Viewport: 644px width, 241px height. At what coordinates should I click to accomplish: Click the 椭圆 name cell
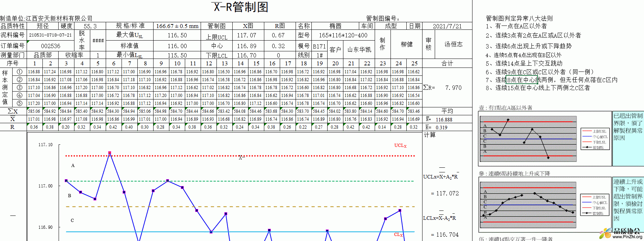(x=335, y=26)
